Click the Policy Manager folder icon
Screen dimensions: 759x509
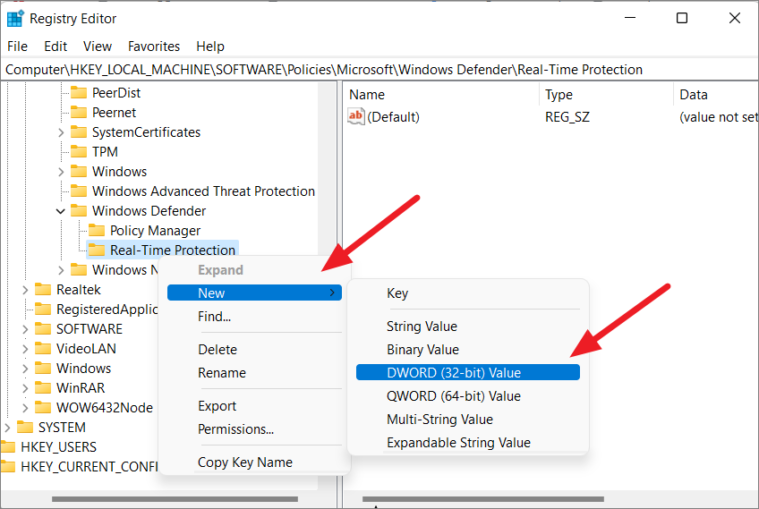[x=96, y=230]
